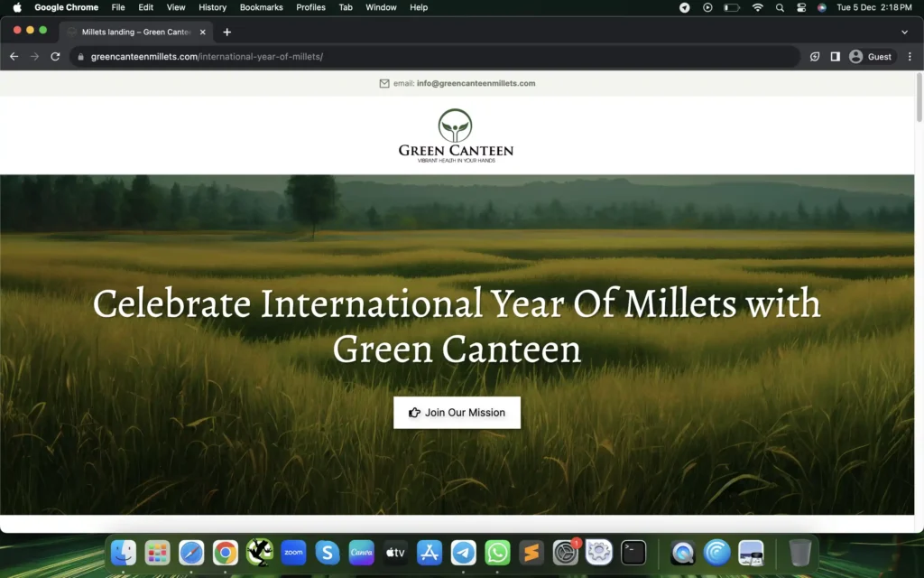924x578 pixels.
Task: View site info via the lock icon
Action: pyautogui.click(x=80, y=57)
